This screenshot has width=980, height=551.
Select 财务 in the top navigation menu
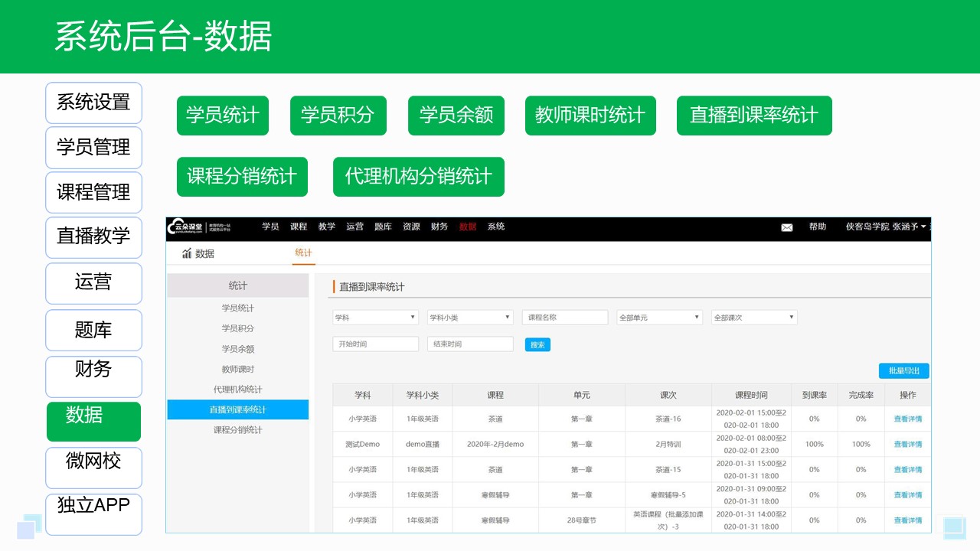(439, 227)
